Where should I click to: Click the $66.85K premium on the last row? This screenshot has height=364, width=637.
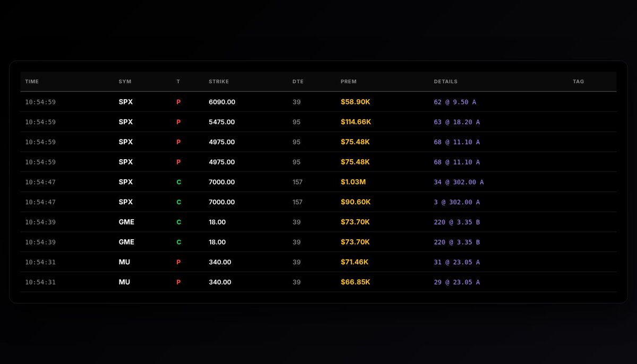click(x=356, y=282)
